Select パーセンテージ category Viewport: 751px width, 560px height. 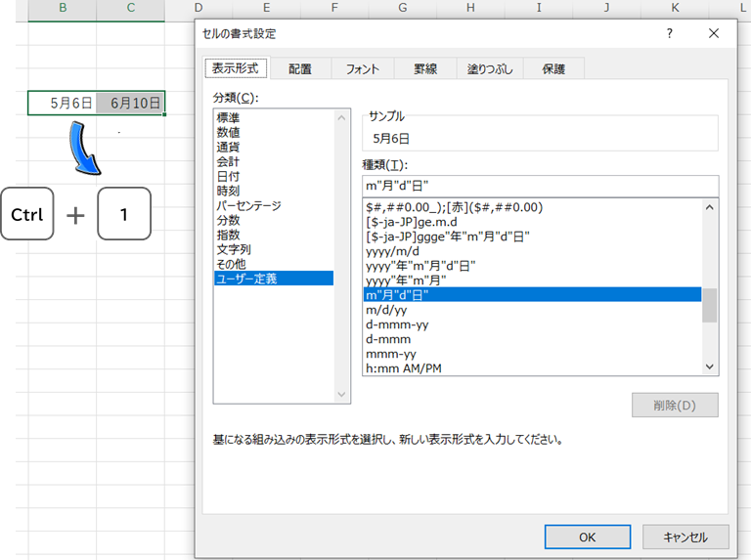[248, 205]
